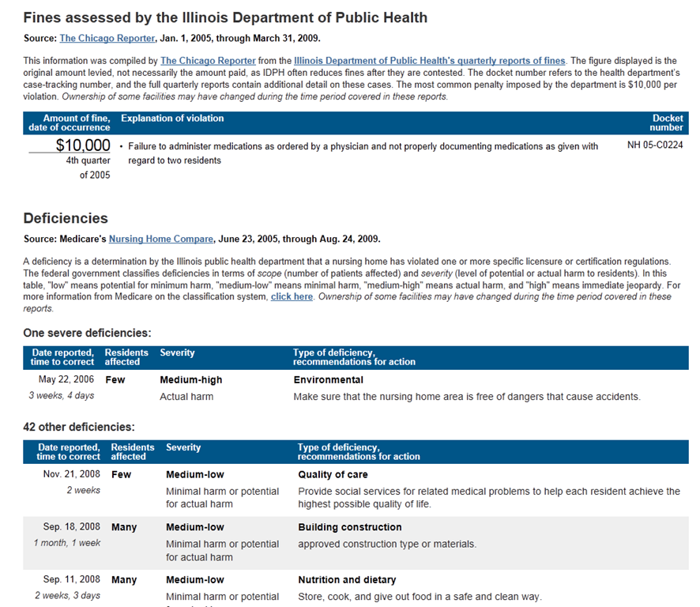
Task: Click 'Store, cook, and give out food' text
Action: pyautogui.click(x=420, y=597)
